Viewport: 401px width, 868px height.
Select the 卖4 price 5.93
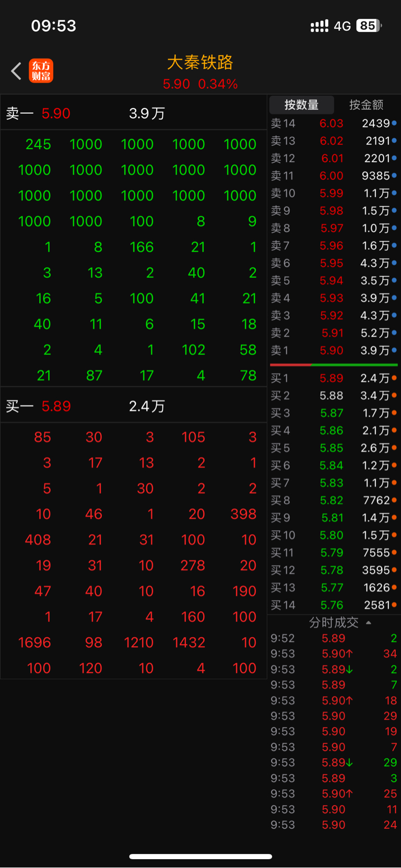pos(332,298)
